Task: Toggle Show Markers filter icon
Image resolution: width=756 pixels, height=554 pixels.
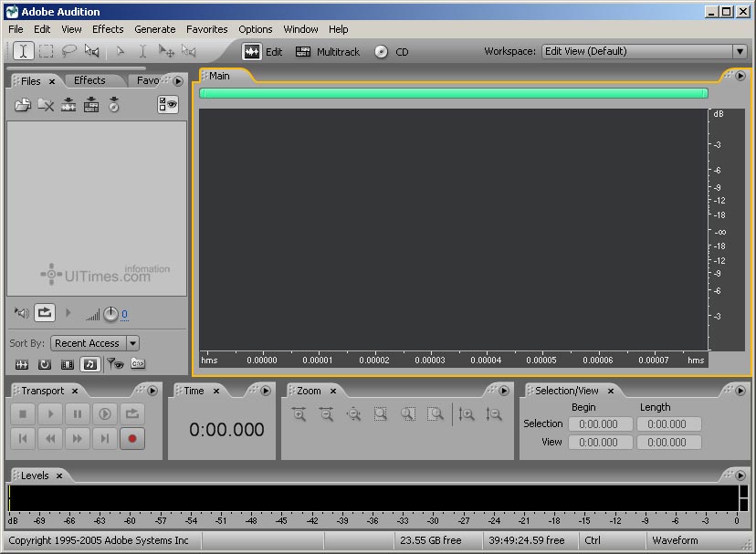Action: pos(115,363)
